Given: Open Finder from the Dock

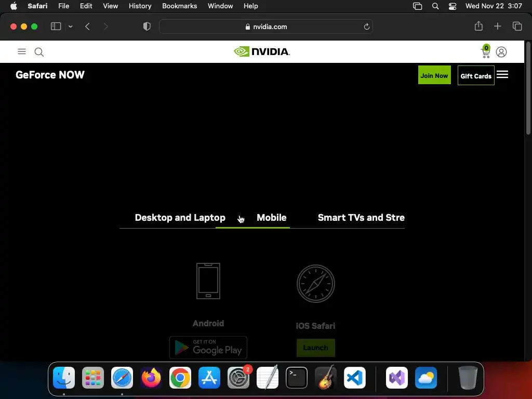Looking at the screenshot, I should click(x=64, y=378).
